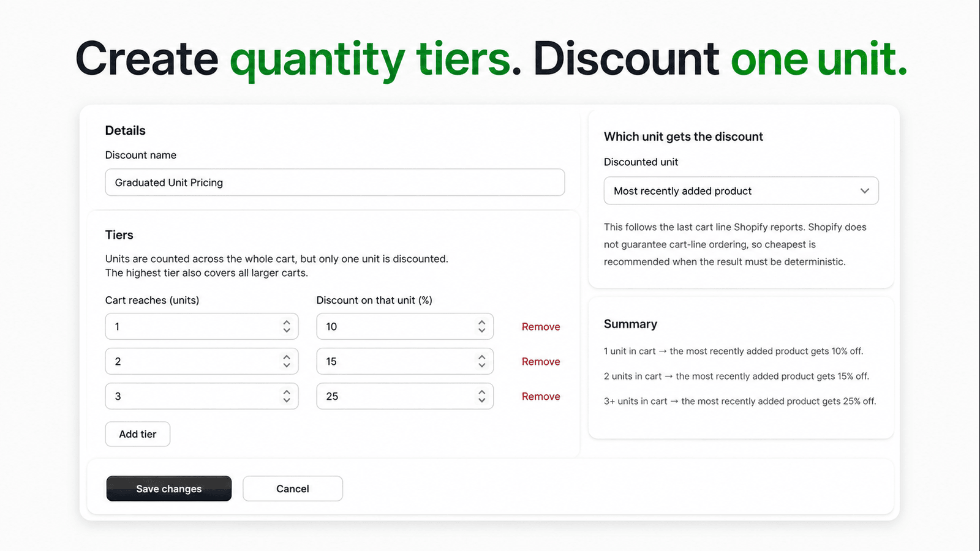Increment the 25 percent discount stepper arrow
The height and width of the screenshot is (551, 980).
click(482, 392)
